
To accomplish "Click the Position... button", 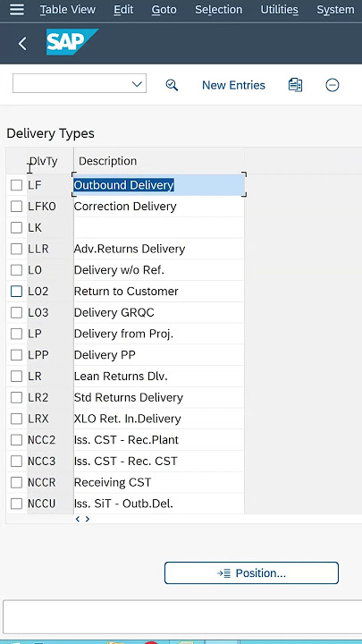I will [x=251, y=573].
